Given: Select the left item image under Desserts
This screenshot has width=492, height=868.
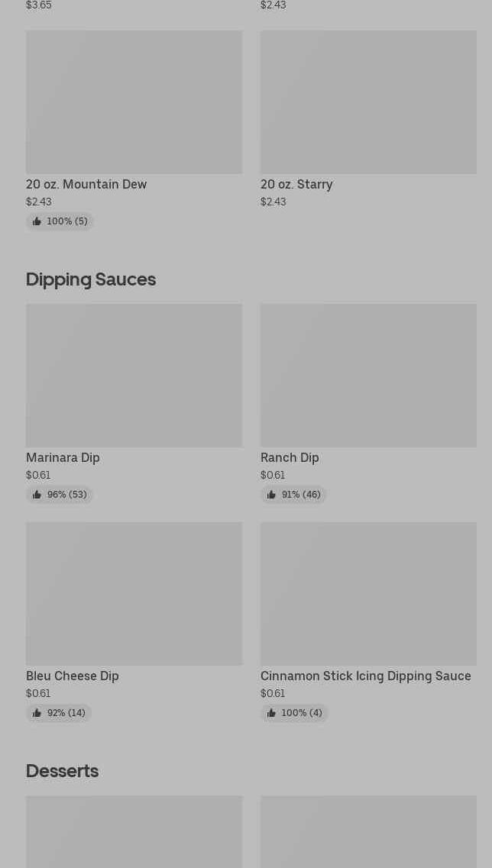Looking at the screenshot, I should tap(134, 831).
